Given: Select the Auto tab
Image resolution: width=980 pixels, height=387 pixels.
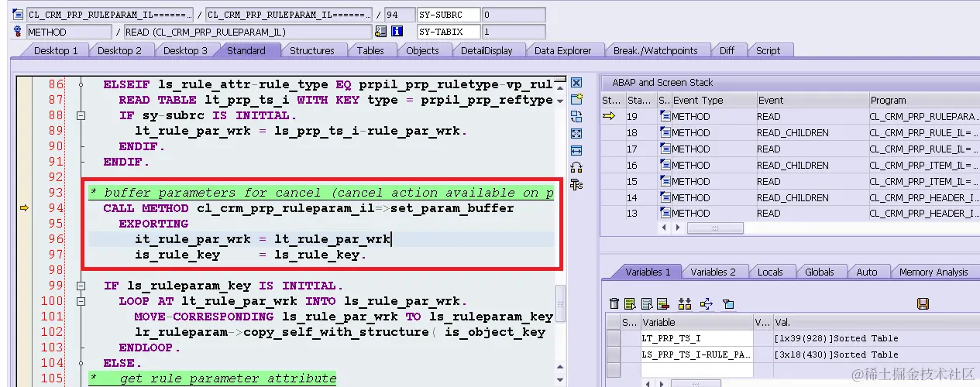Looking at the screenshot, I should [x=866, y=272].
